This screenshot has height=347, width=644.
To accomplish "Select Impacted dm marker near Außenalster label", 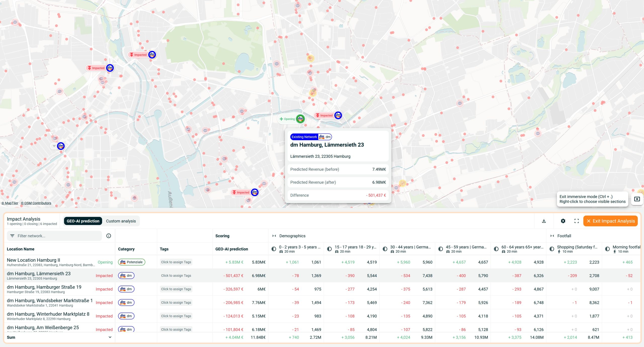I will [255, 192].
